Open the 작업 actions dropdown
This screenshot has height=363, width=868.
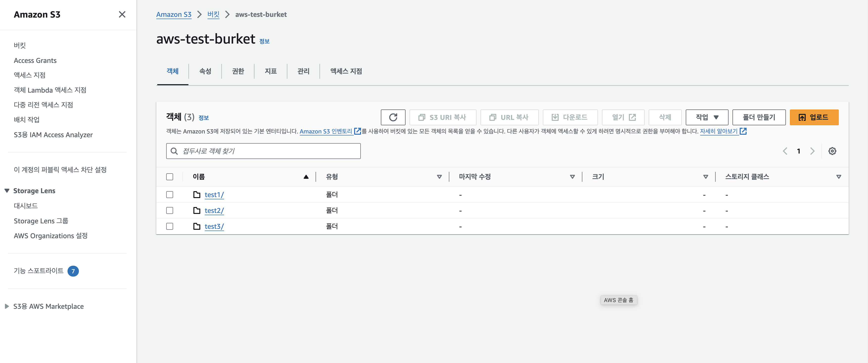[x=707, y=117]
